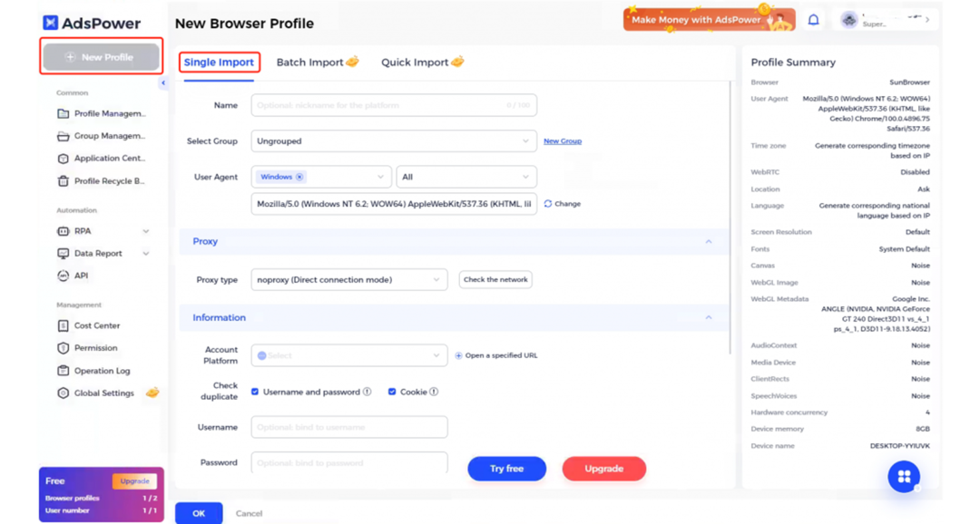Image resolution: width=980 pixels, height=524 pixels.
Task: Click the New Profile button
Action: (102, 57)
